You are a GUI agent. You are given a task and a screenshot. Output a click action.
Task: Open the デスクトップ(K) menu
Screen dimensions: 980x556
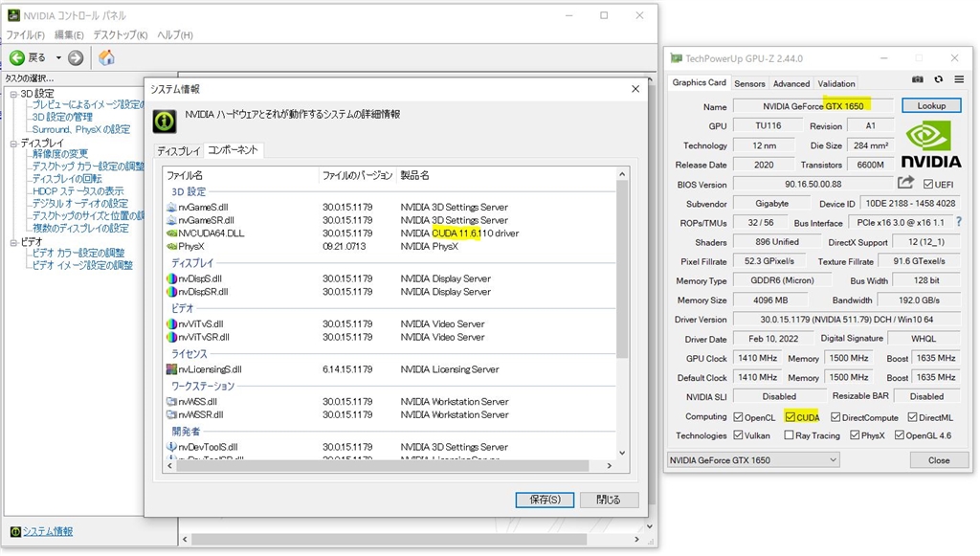click(120, 35)
